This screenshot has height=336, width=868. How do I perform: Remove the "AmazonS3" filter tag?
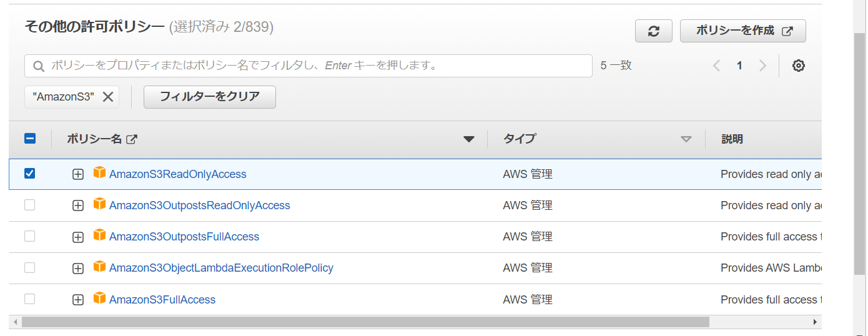[x=107, y=97]
